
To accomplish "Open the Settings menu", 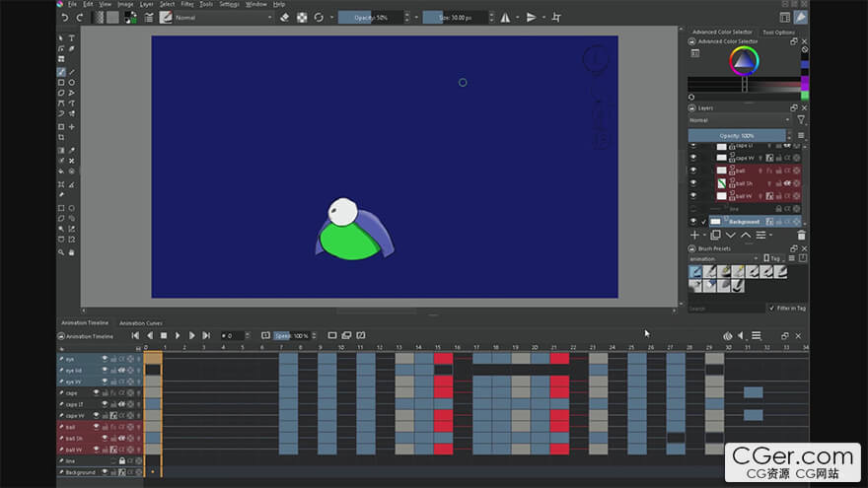I will (x=229, y=4).
